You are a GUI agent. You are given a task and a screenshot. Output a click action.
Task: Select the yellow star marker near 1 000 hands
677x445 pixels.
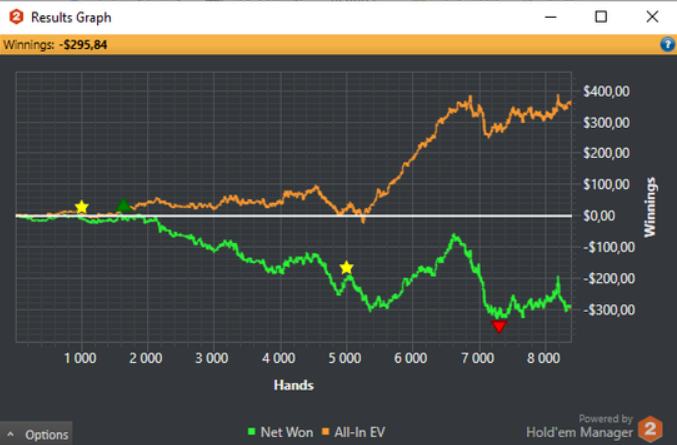[x=82, y=207]
